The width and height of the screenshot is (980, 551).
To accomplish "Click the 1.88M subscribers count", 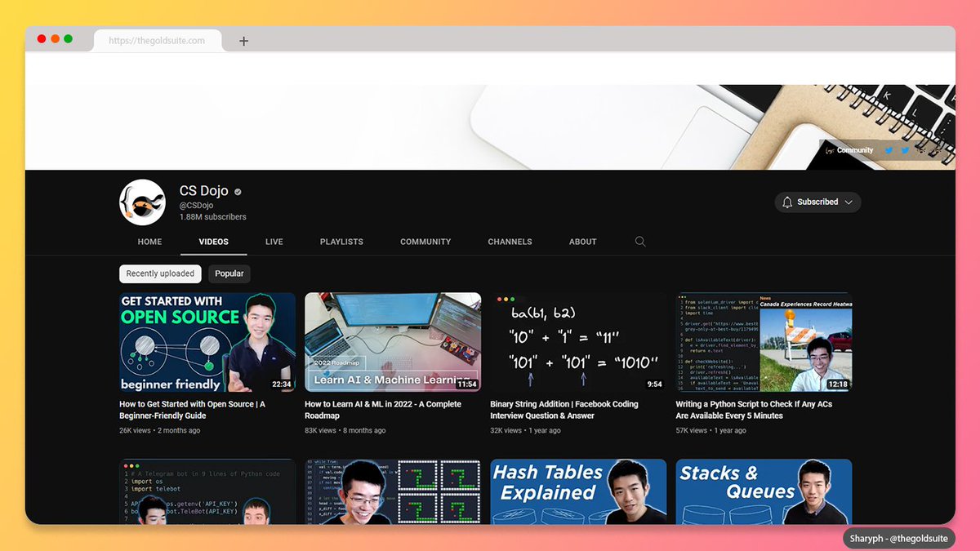I will pyautogui.click(x=213, y=217).
